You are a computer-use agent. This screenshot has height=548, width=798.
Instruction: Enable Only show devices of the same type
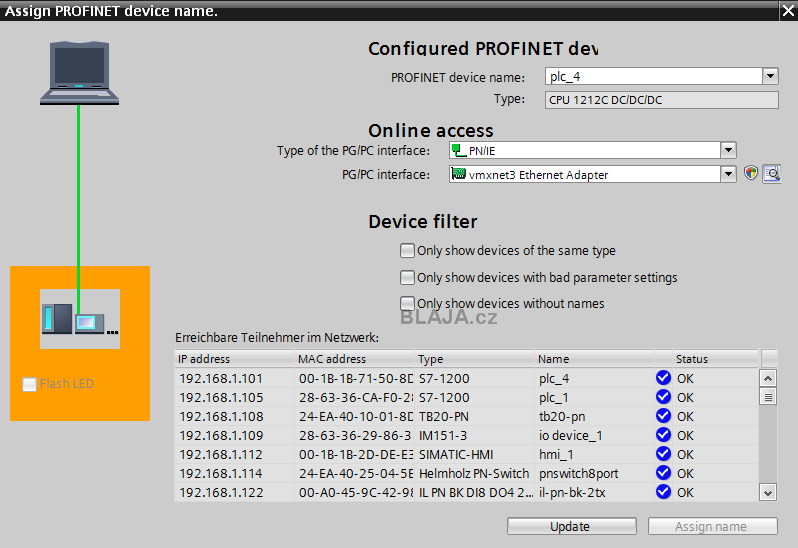[x=407, y=250]
